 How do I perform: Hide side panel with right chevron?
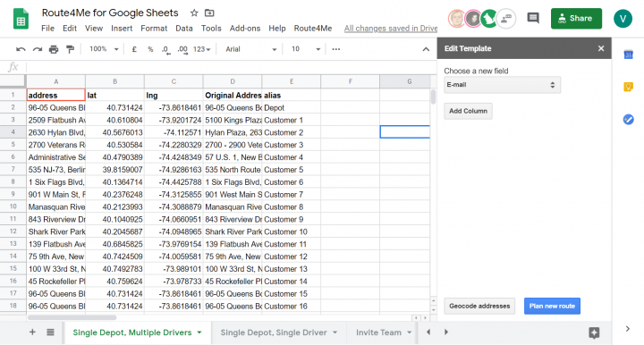click(x=628, y=329)
